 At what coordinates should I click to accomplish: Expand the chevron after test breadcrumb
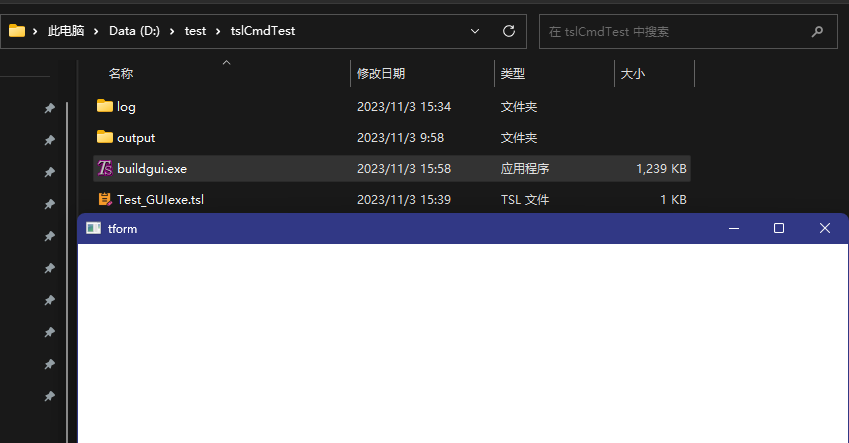point(218,31)
